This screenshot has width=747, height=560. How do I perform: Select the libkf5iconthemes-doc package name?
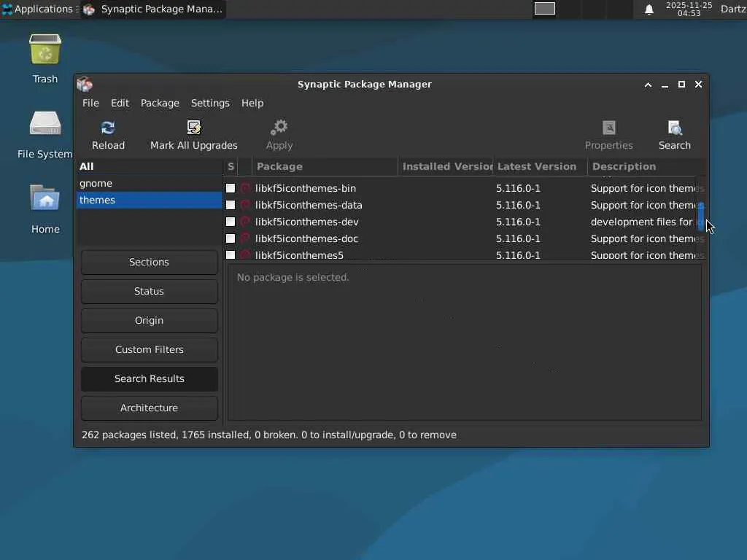tap(306, 238)
